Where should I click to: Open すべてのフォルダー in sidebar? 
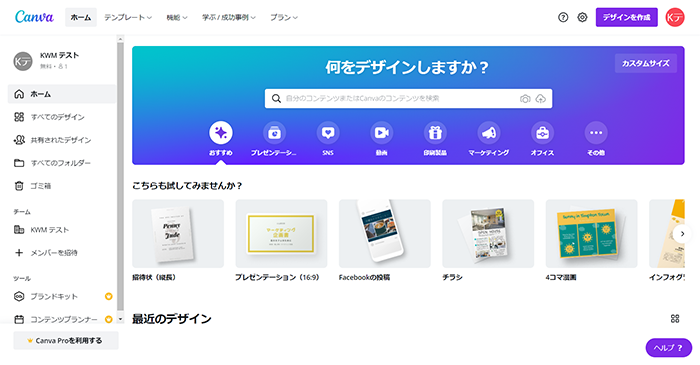tap(62, 163)
